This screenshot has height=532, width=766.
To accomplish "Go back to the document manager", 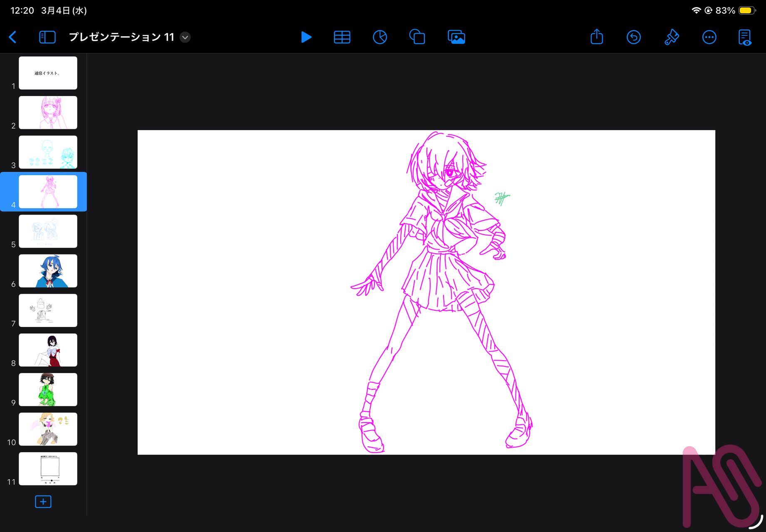I will point(13,37).
